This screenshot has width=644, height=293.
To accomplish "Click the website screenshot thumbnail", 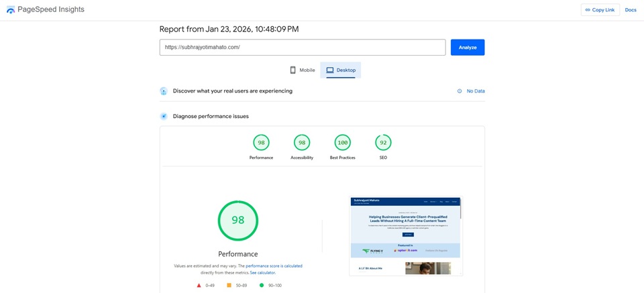I will 406,236.
